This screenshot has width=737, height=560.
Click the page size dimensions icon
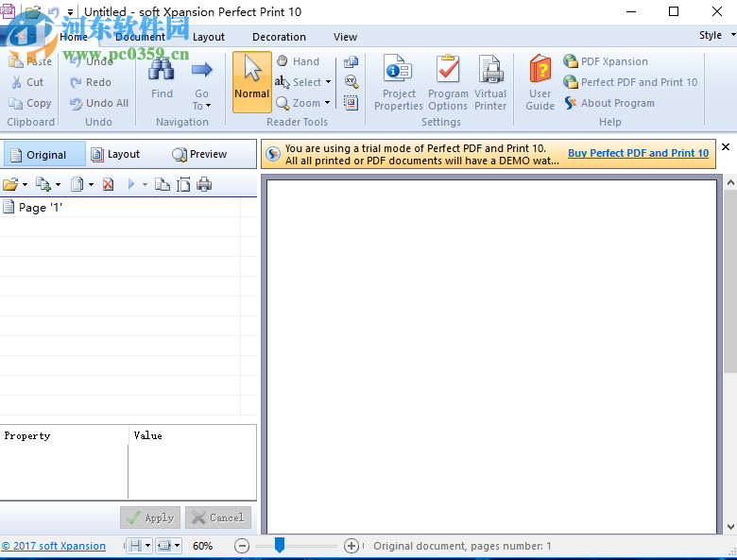coord(183,185)
